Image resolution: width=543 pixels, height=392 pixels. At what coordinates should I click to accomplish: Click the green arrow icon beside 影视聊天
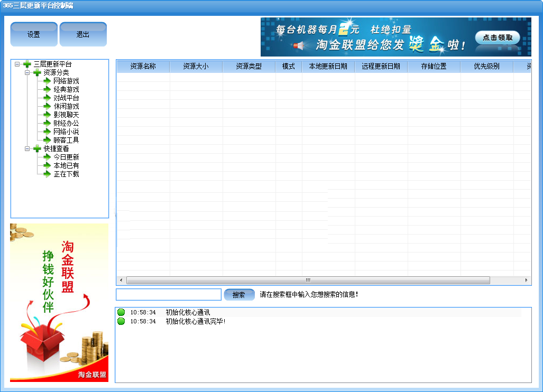point(48,115)
